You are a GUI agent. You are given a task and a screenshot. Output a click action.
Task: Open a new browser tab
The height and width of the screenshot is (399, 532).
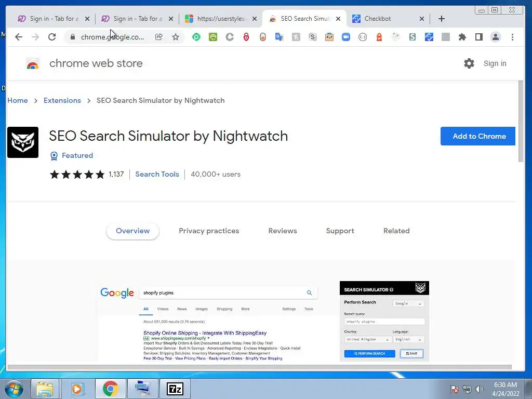pos(442,19)
